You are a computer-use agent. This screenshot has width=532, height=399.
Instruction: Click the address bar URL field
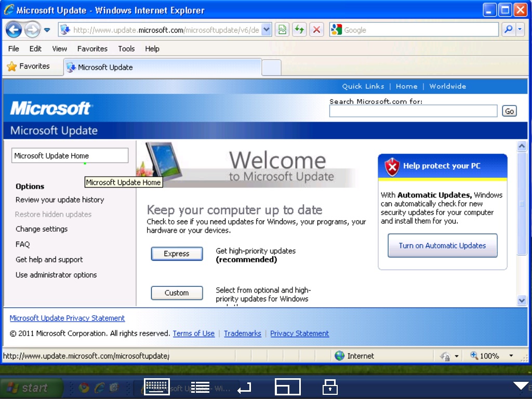[x=166, y=30]
